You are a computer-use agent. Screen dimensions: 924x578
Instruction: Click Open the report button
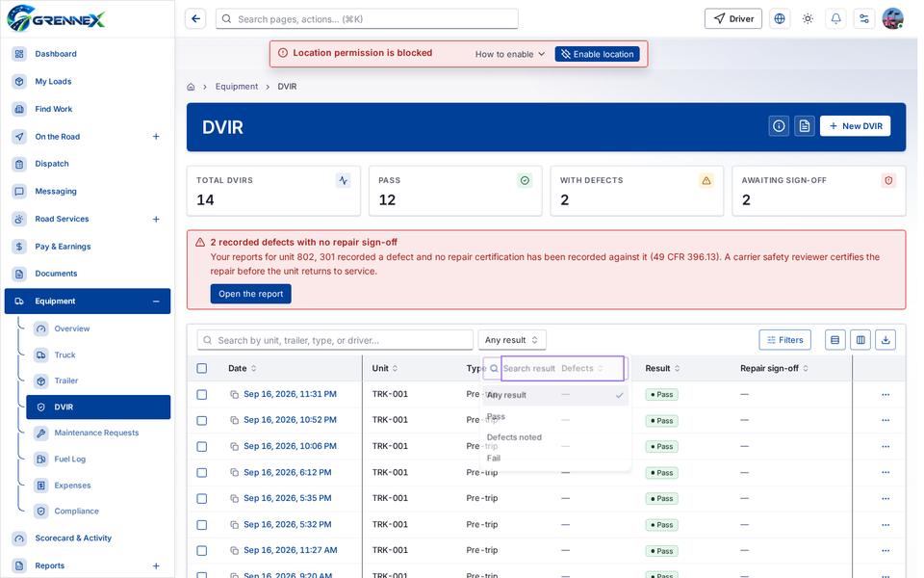point(250,294)
